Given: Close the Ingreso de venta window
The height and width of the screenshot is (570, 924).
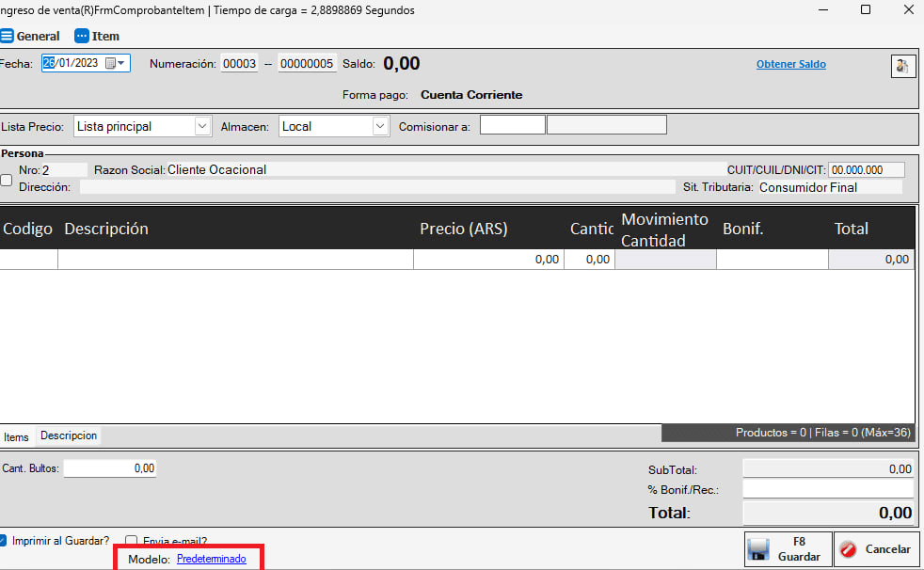Looking at the screenshot, I should (x=908, y=10).
